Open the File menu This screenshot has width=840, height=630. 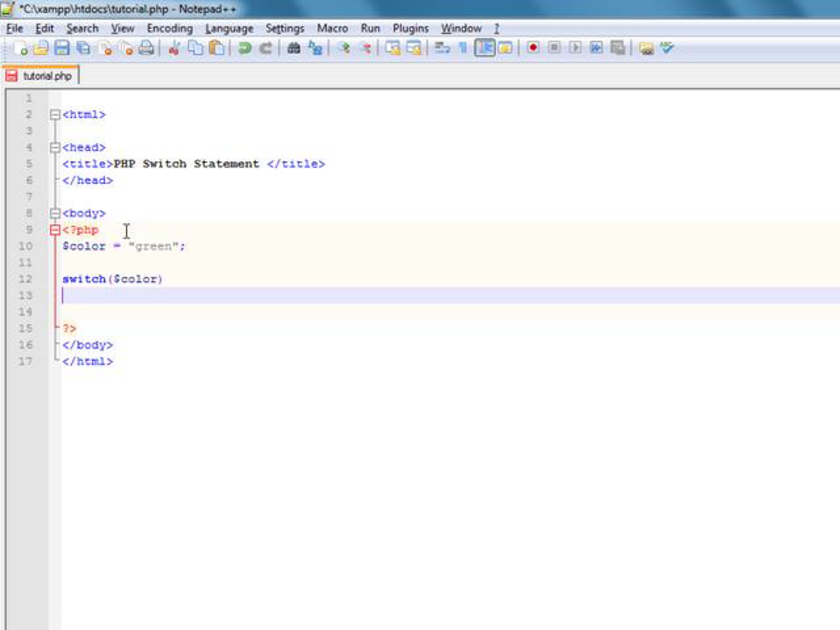click(15, 28)
